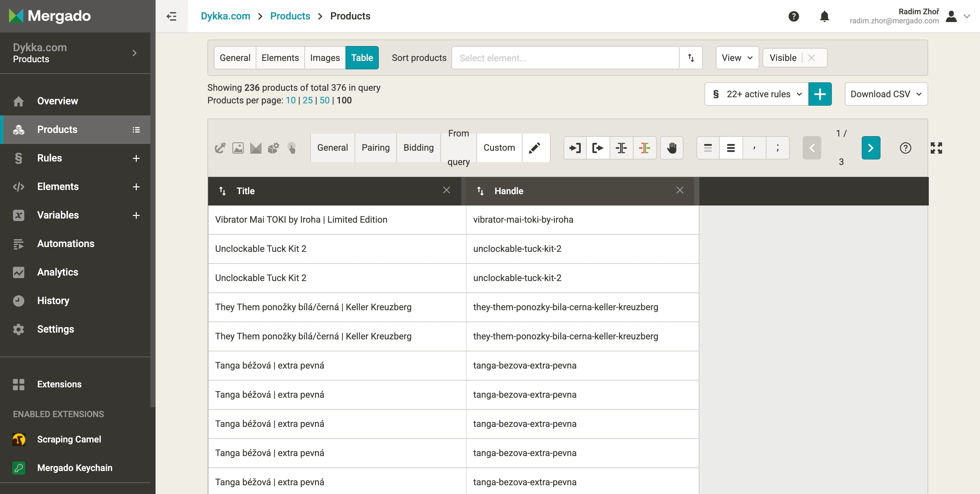
Task: Click the table help question mark icon
Action: pos(905,148)
